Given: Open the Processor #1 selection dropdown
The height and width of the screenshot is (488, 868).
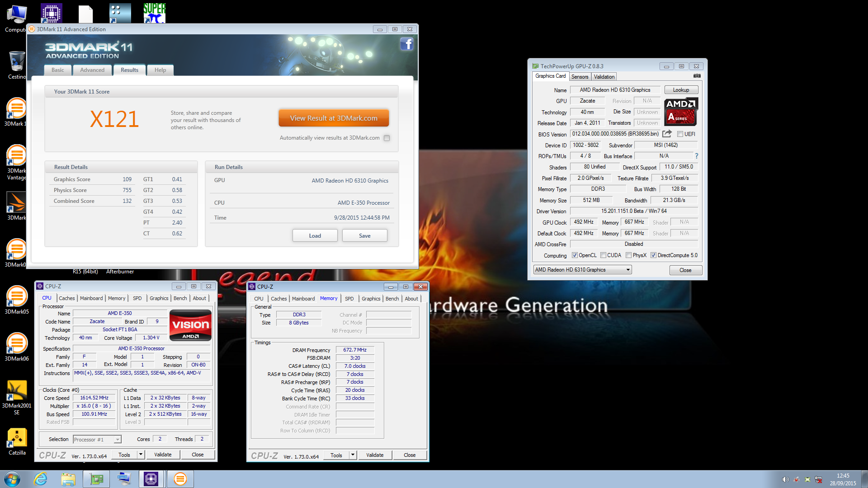Looking at the screenshot, I should (97, 439).
